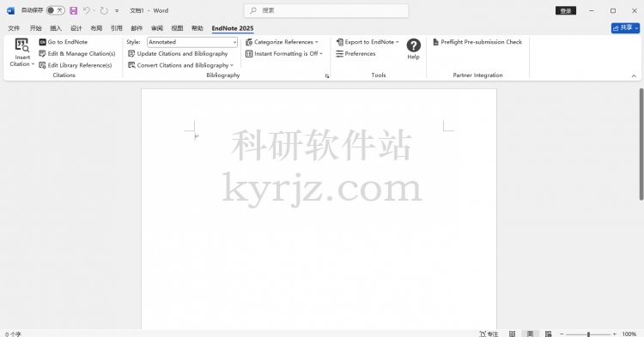Click the zoom out minus button
The image size is (644, 337).
(562, 334)
